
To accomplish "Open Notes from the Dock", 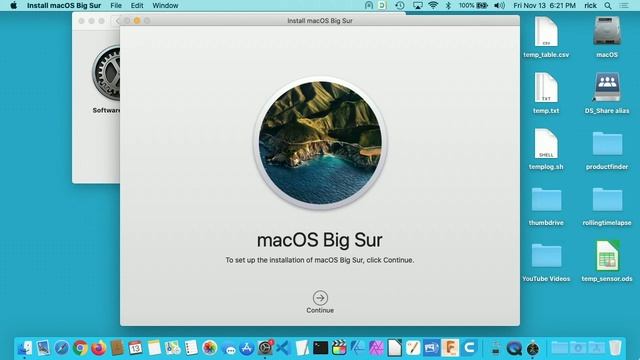I will pos(154,348).
